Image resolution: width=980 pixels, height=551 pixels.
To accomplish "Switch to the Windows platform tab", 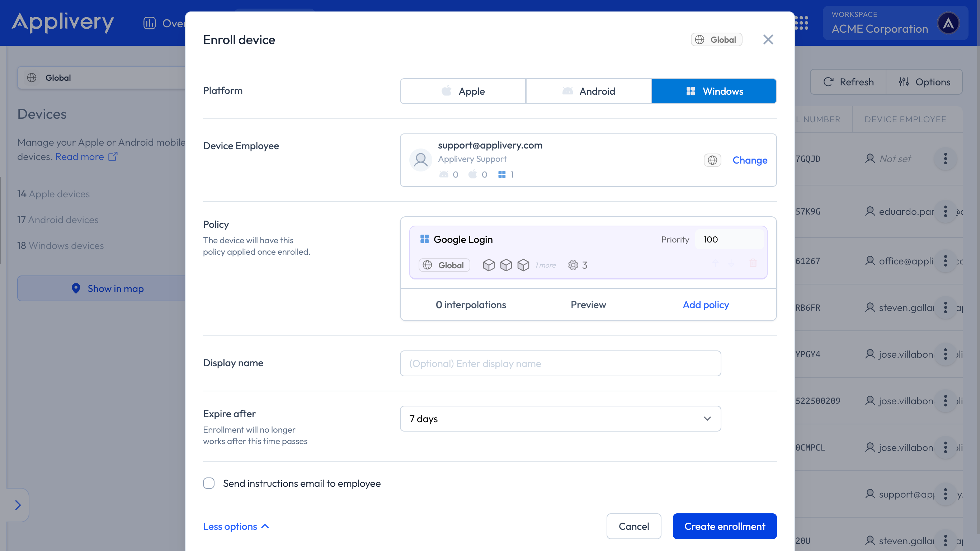I will [x=714, y=91].
